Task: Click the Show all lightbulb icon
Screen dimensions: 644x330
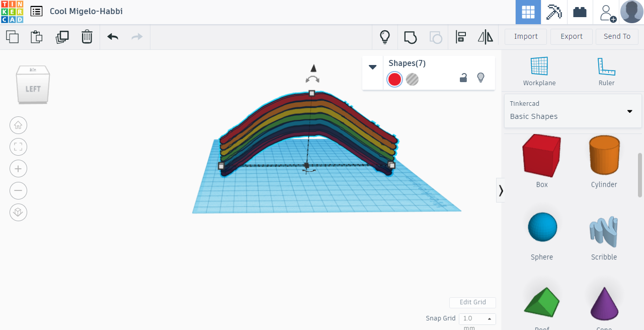Action: point(385,37)
